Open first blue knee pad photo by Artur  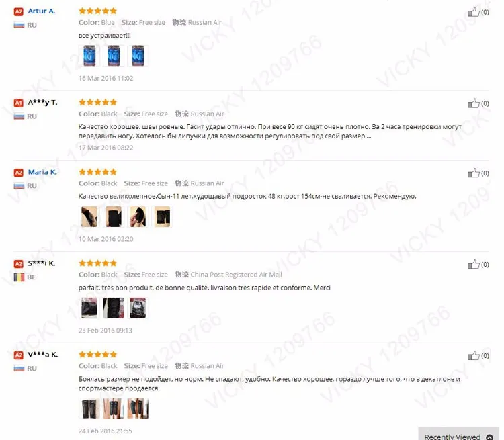(x=89, y=56)
